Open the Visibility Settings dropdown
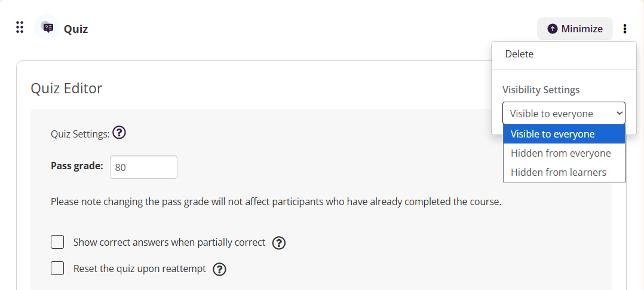The image size is (644, 290). tap(563, 114)
